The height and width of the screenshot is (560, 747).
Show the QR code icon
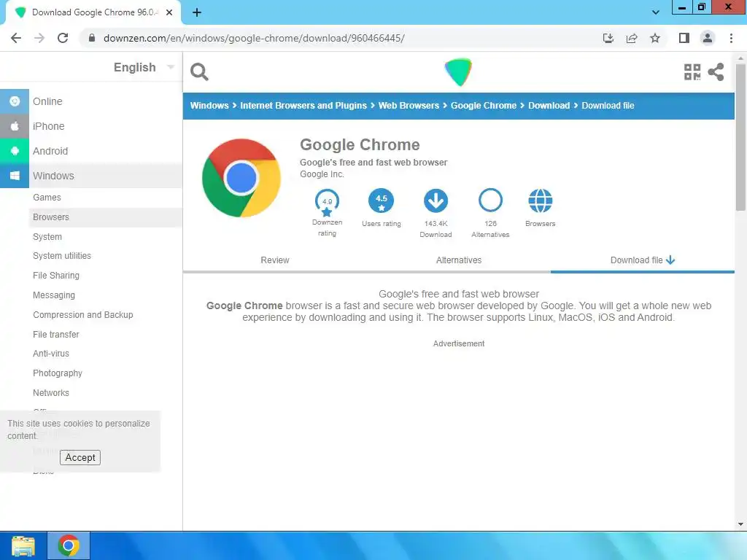[x=692, y=72]
